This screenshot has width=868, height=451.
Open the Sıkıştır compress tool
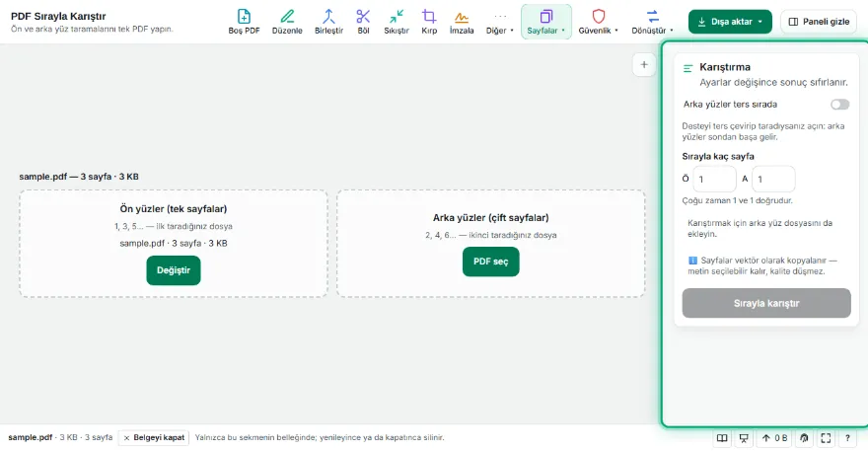397,22
